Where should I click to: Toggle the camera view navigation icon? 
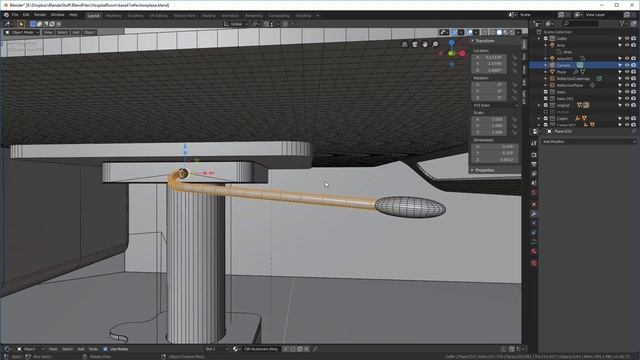(x=415, y=44)
